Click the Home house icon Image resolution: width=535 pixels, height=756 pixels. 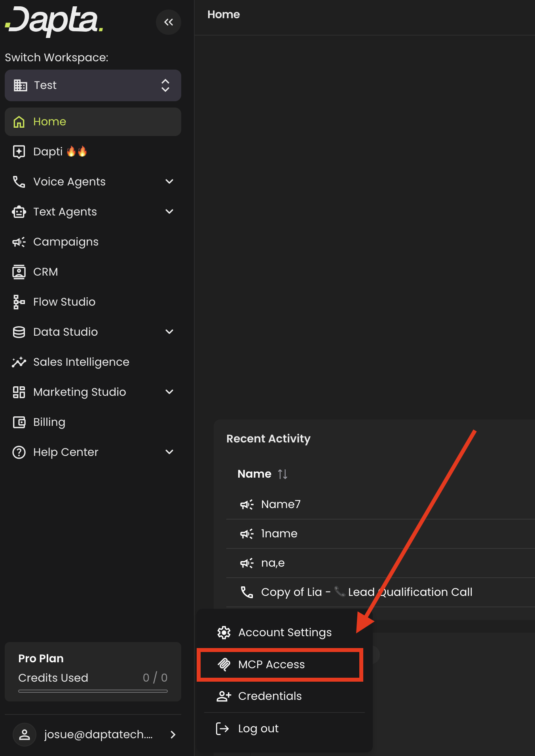tap(19, 122)
